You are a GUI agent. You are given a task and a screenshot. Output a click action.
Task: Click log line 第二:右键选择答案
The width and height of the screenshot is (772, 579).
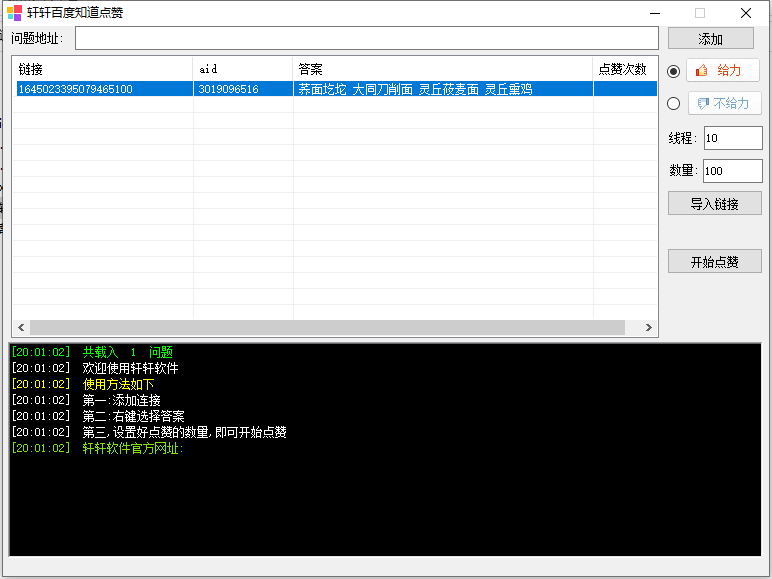[98, 416]
